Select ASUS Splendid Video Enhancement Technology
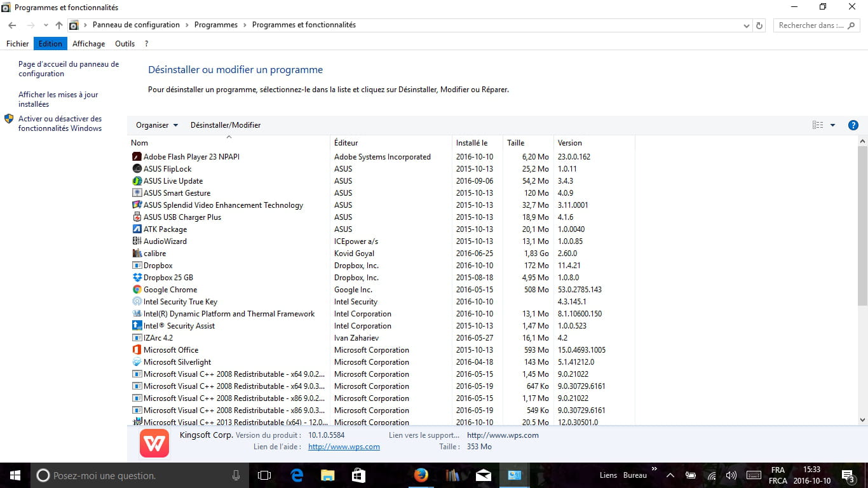868x488 pixels. [x=382, y=205]
